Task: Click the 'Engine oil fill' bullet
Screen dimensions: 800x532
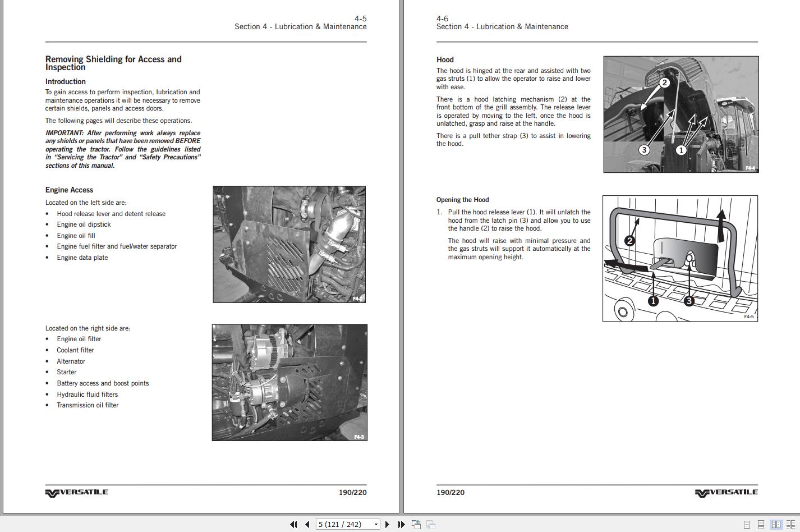Action: pos(76,236)
